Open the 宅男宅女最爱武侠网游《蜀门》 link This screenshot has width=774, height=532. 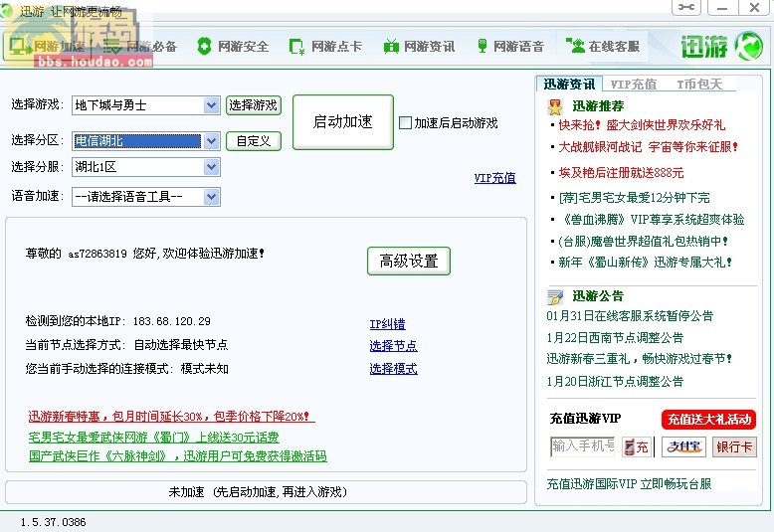pyautogui.click(x=153, y=438)
